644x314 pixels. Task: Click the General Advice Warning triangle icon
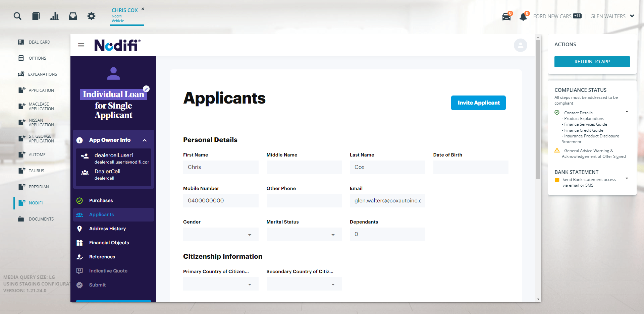[557, 150]
